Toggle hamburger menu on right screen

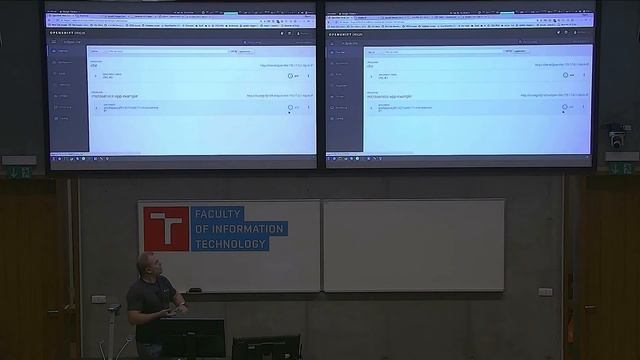click(332, 43)
